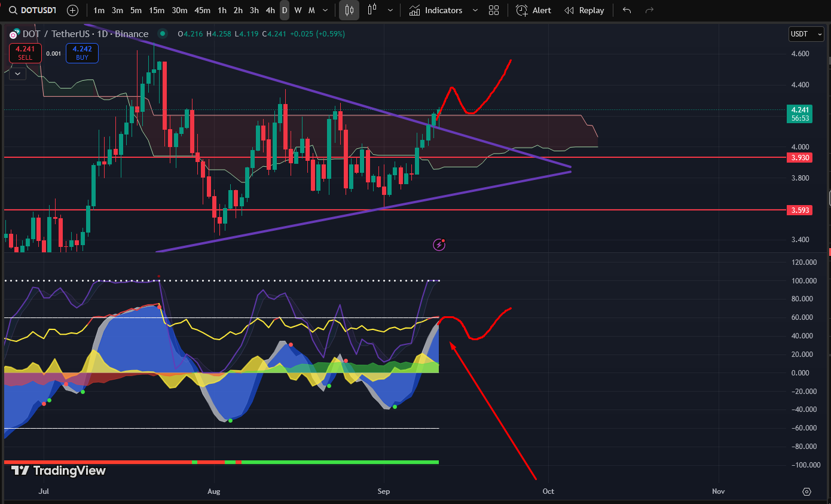Click the 120.000 indicator scale value
Image resolution: width=831 pixels, height=504 pixels.
pos(803,262)
